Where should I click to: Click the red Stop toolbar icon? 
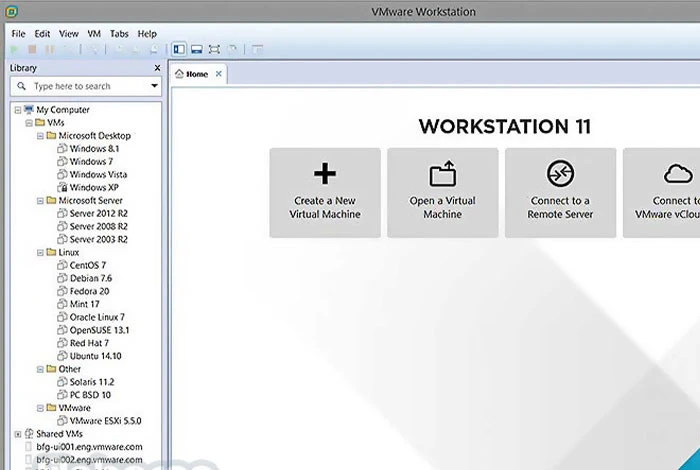[32, 49]
